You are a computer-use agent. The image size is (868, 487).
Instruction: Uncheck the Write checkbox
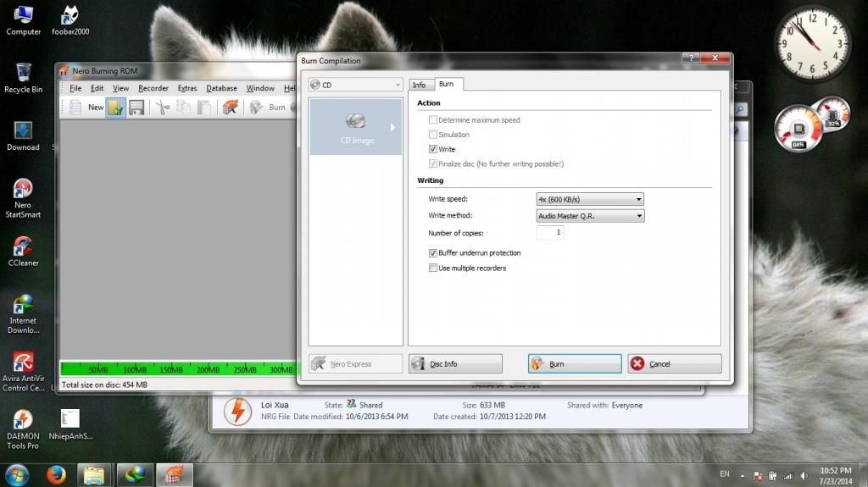point(433,149)
